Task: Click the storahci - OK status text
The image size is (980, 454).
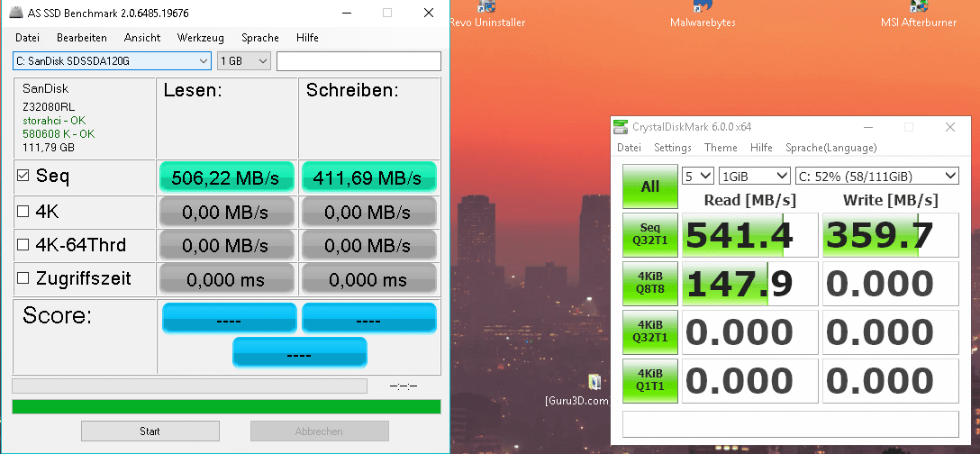Action: [x=54, y=120]
